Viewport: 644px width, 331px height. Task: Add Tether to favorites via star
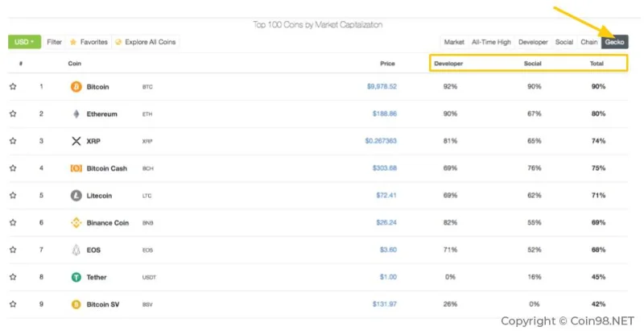[13, 277]
